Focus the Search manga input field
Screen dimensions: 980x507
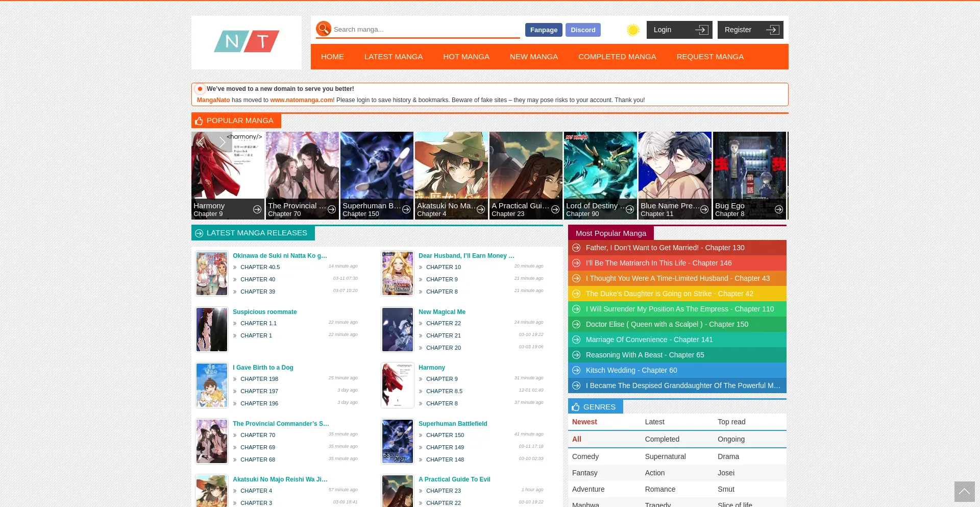(x=426, y=30)
